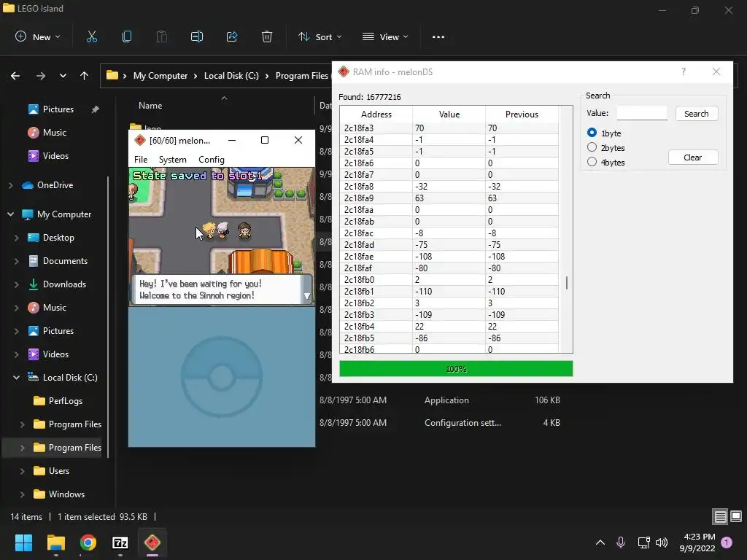
Task: Click the help question mark in RAM info
Action: coord(684,72)
